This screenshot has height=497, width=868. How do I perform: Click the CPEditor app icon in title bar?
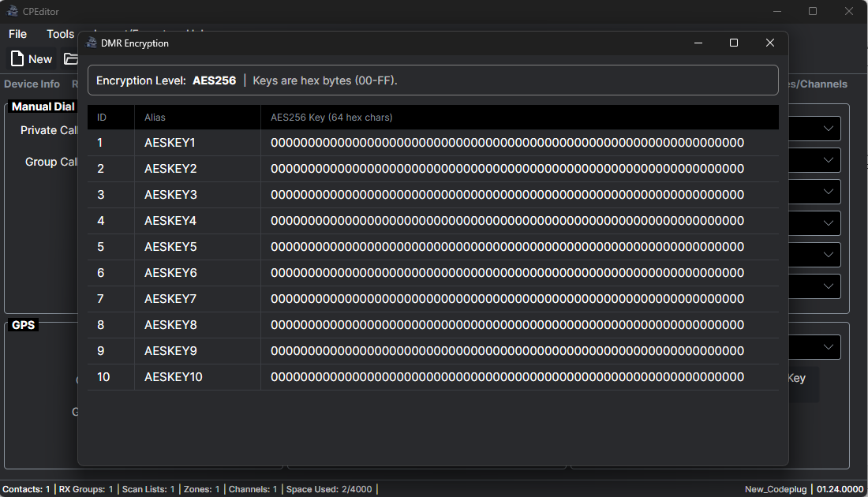point(12,11)
